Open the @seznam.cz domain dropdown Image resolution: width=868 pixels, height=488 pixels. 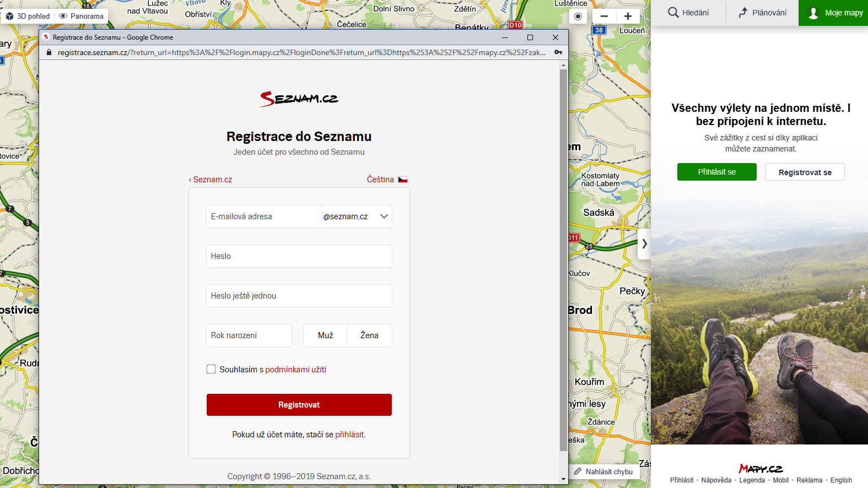(357, 216)
